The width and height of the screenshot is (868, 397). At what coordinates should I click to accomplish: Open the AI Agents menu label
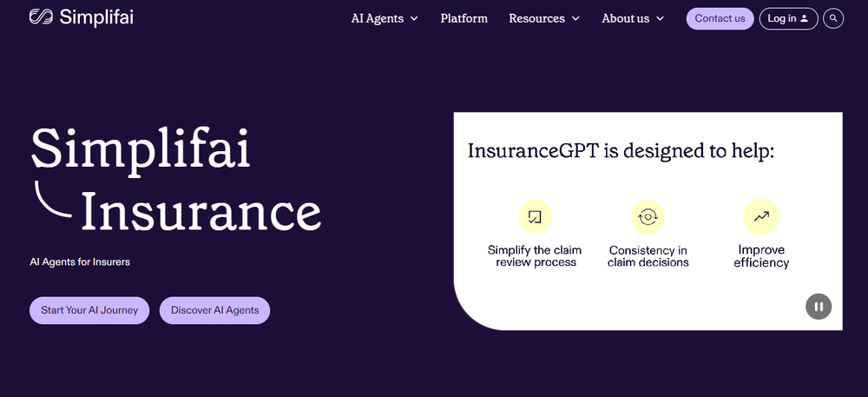click(x=378, y=18)
